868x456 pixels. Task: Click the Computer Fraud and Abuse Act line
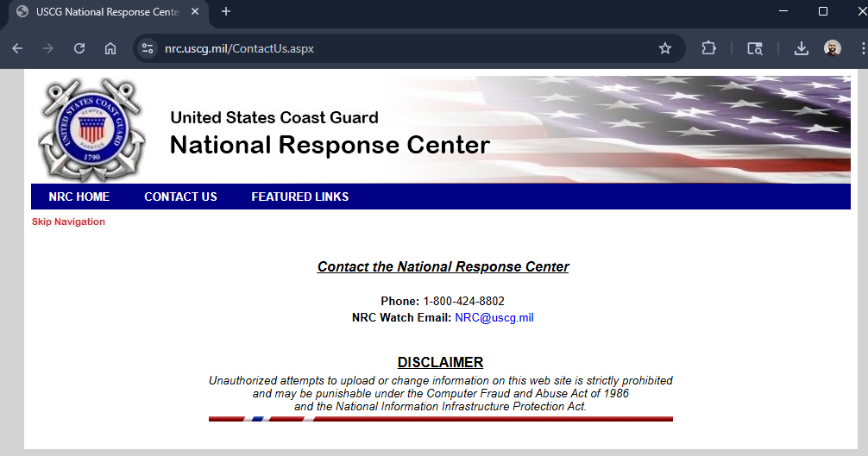pos(441,394)
